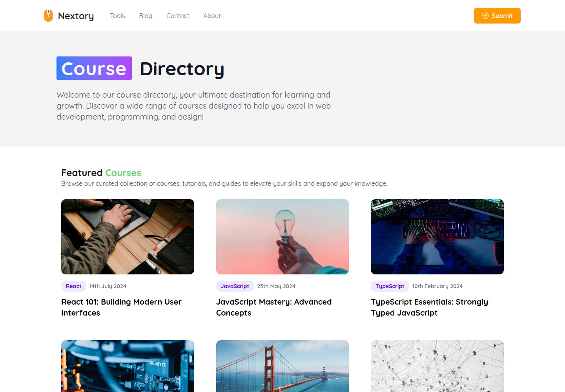Open the Contact page link
The width and height of the screenshot is (565, 392).
point(178,16)
